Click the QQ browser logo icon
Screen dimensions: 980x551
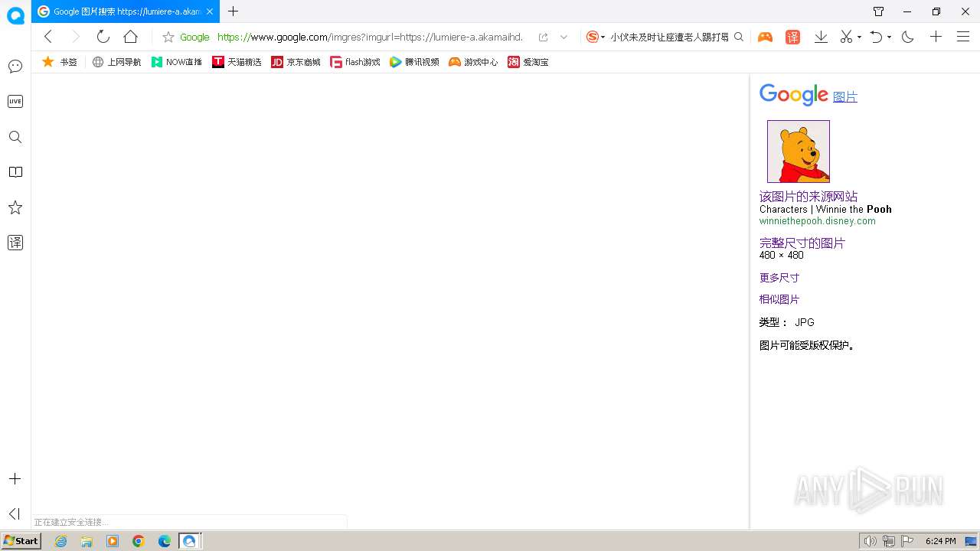(15, 15)
